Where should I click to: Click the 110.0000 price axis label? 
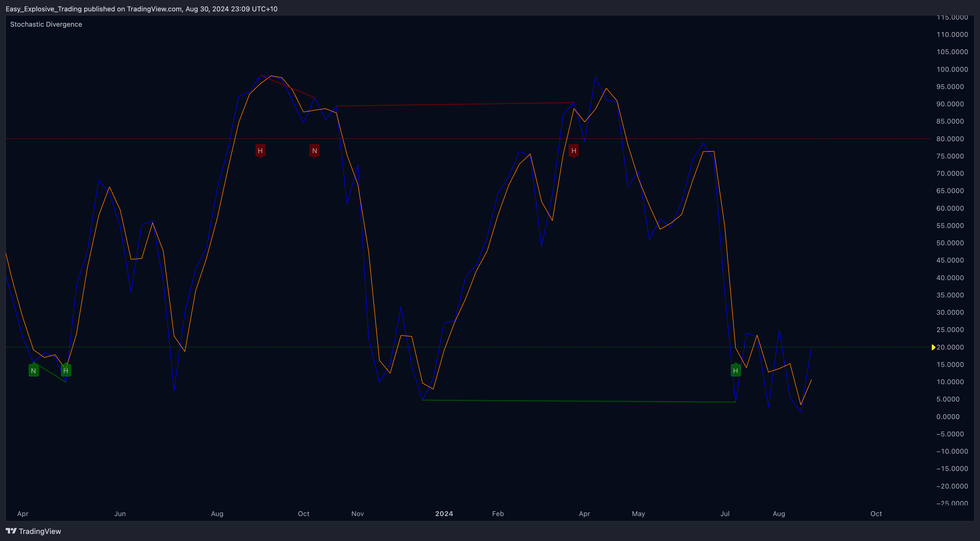(x=952, y=35)
